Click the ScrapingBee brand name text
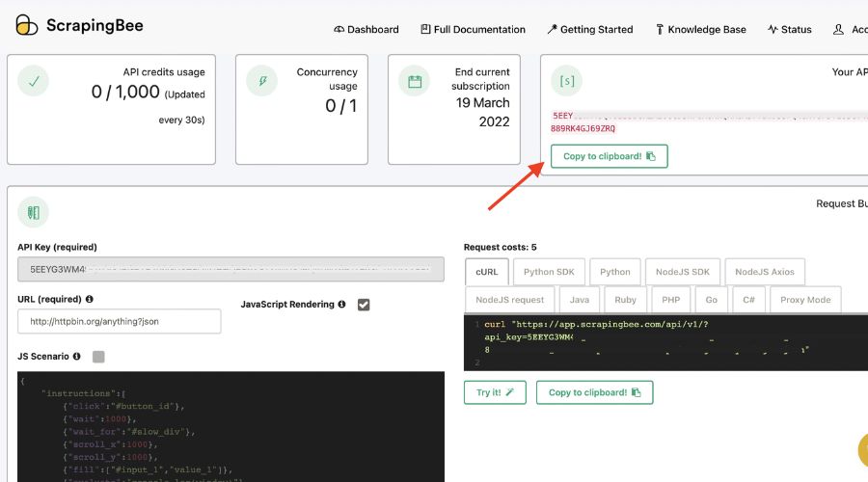868x482 pixels. [x=95, y=25]
